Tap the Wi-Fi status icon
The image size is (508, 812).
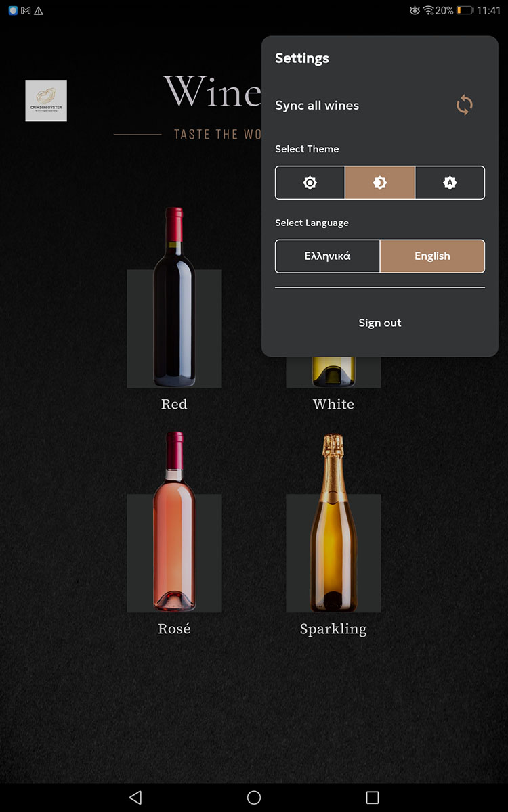coord(428,11)
